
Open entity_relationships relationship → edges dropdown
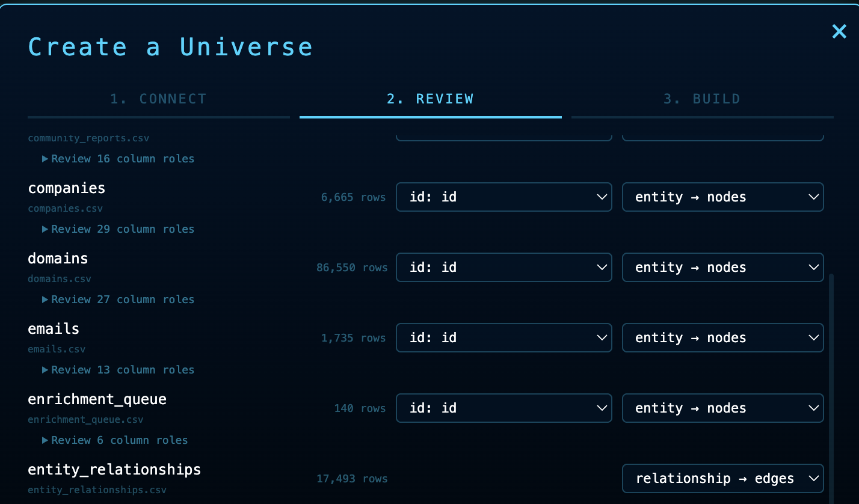[x=723, y=479]
